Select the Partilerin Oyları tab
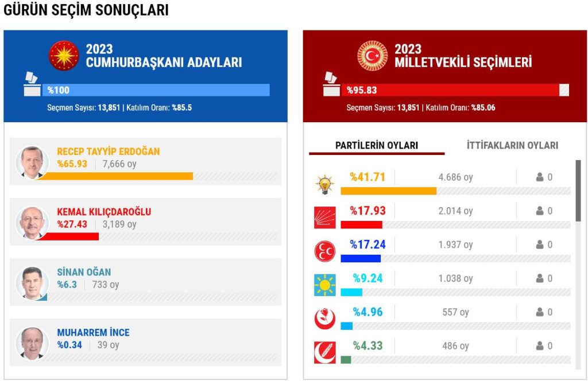Viewport: 588px width, 381px height. [x=377, y=146]
